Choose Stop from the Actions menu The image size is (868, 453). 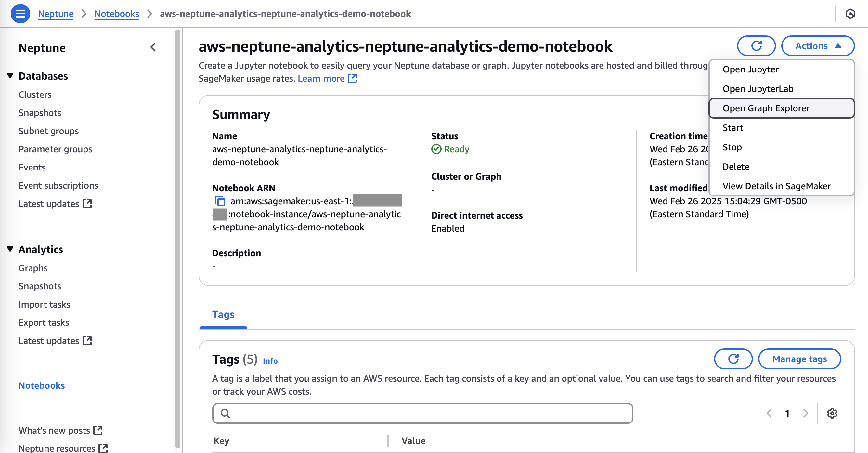(732, 147)
